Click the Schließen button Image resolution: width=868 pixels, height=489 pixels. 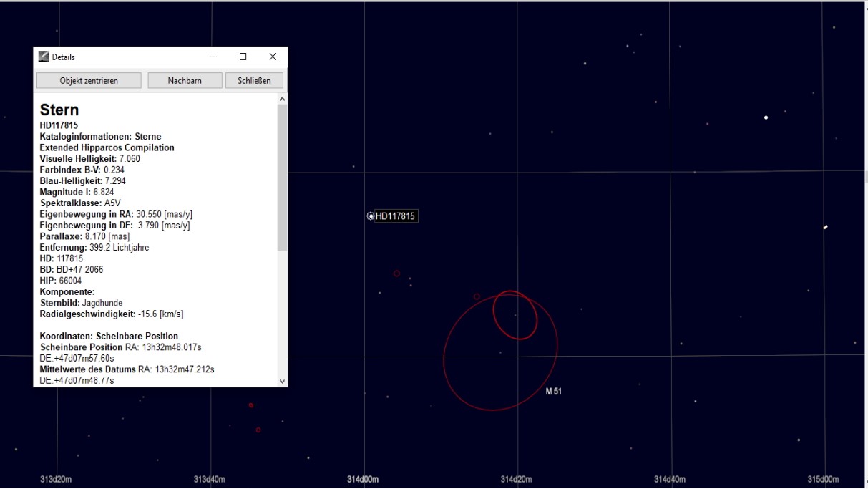click(254, 81)
